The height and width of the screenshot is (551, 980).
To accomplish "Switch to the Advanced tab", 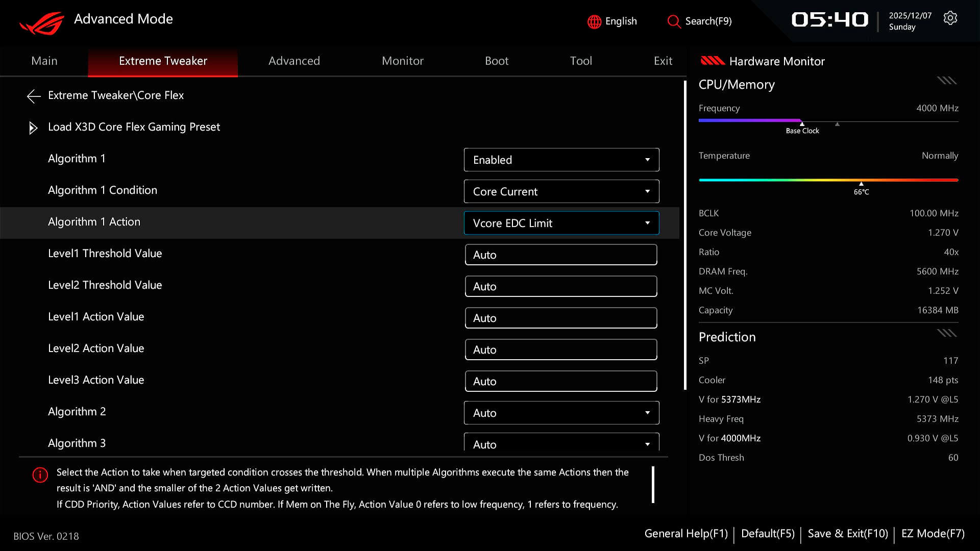I will point(294,61).
